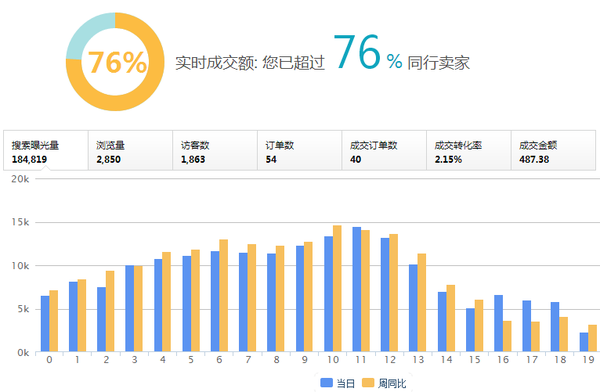This screenshot has height=392, width=600.
Task: Switch to the 浏览量 tab
Action: click(x=130, y=150)
